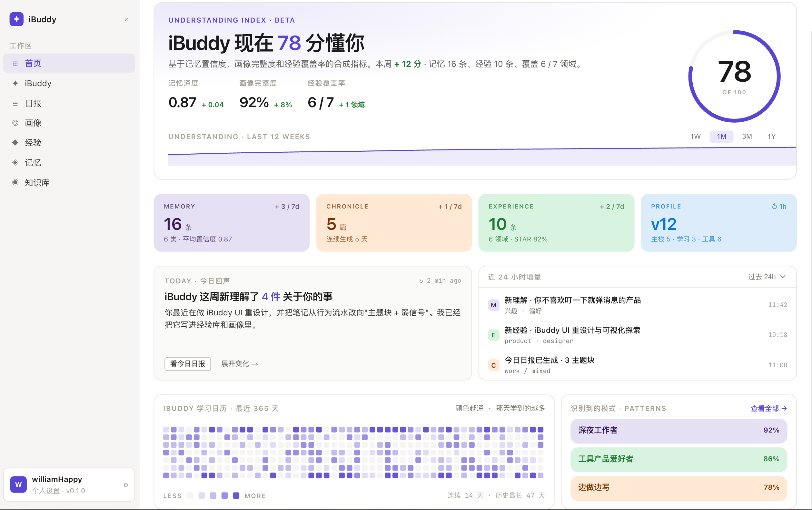
Task: Click the iBuddy sparkle logo icon
Action: [x=16, y=19]
